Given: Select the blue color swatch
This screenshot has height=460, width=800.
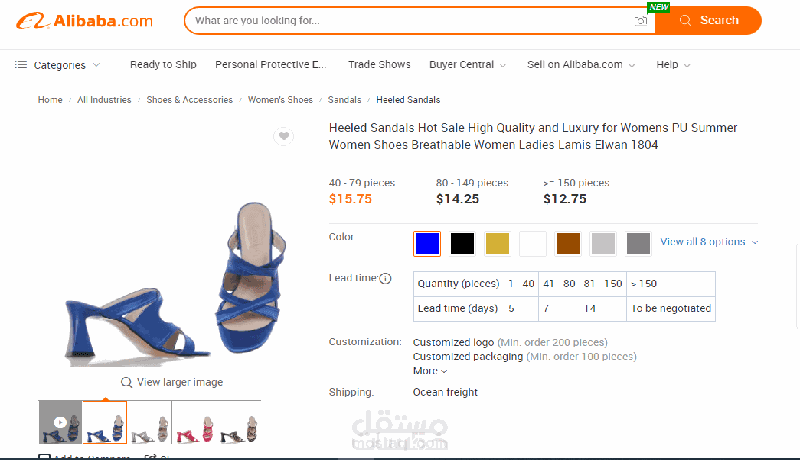Looking at the screenshot, I should click(427, 243).
